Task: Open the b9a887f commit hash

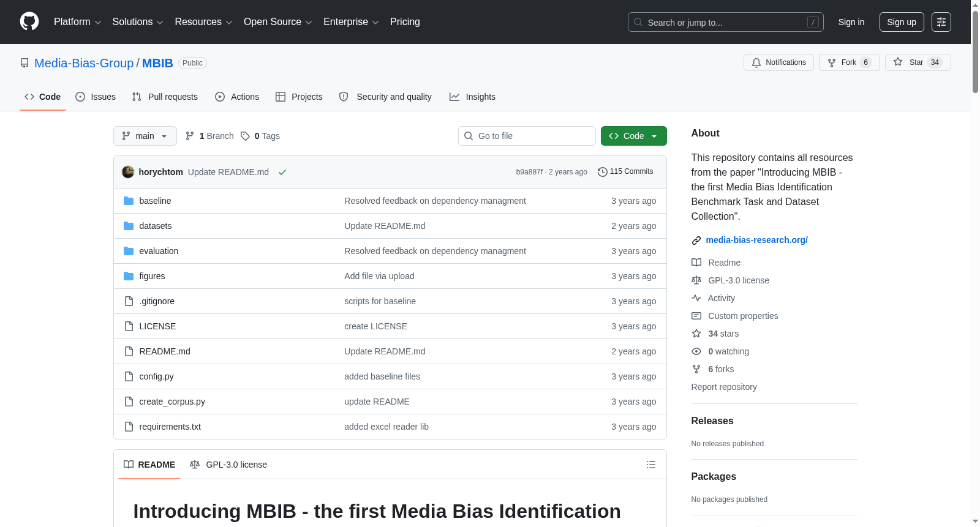Action: (529, 172)
